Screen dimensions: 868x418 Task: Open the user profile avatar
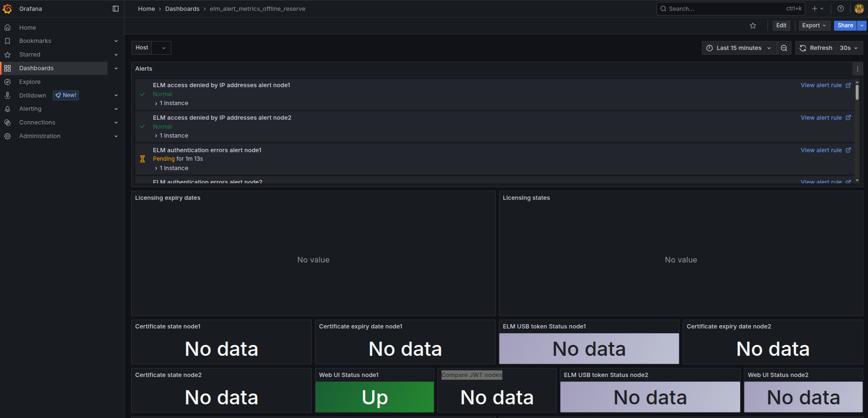[x=859, y=8]
